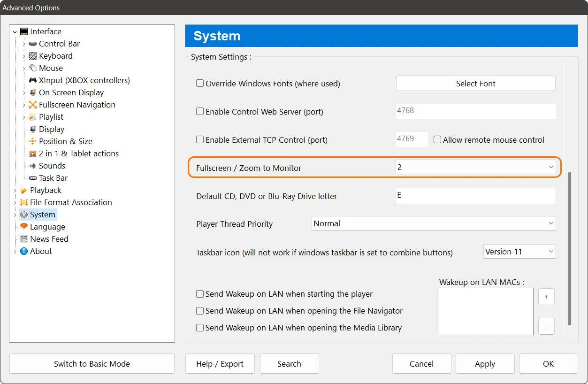Expand the Control Bar node

point(24,44)
